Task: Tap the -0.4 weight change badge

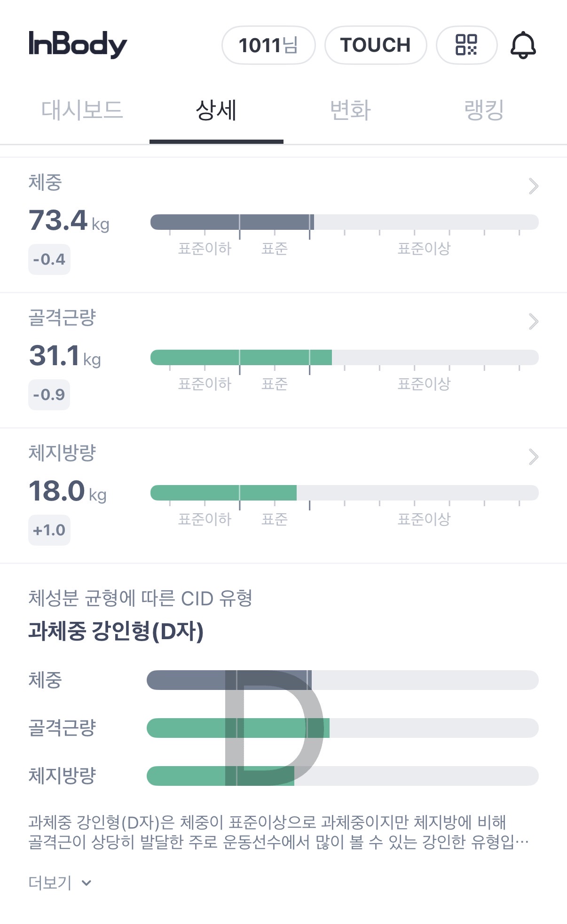Action: click(x=49, y=259)
